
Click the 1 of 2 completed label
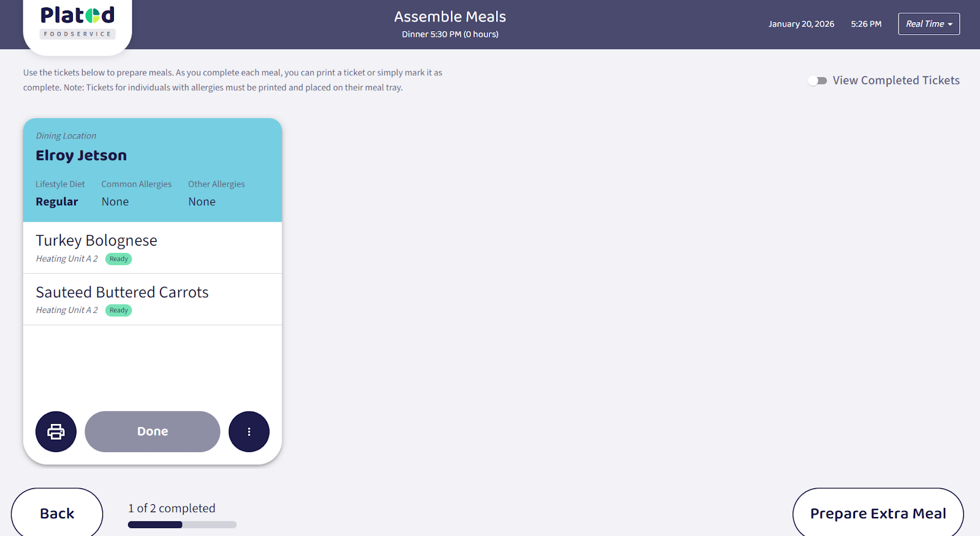coord(171,508)
